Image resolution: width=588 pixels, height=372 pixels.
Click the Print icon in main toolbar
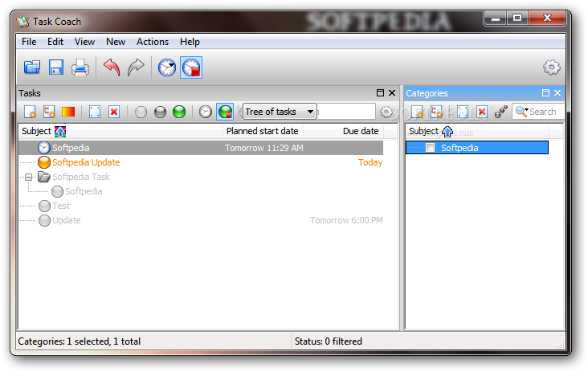pos(80,67)
